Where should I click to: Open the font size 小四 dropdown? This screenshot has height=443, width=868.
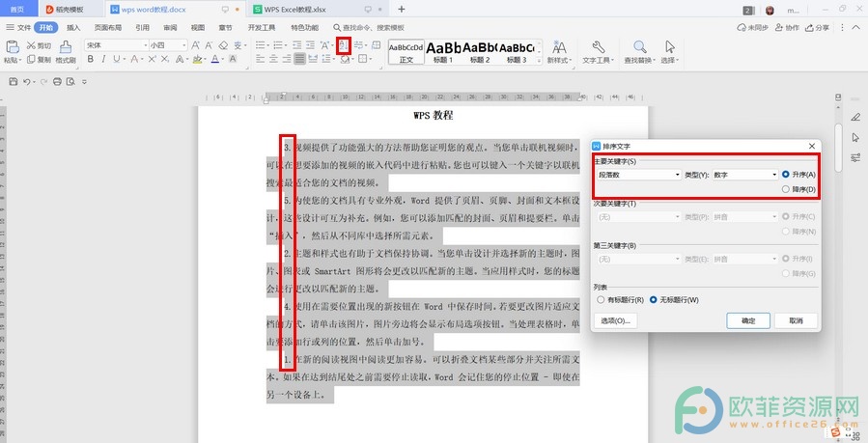[x=184, y=45]
